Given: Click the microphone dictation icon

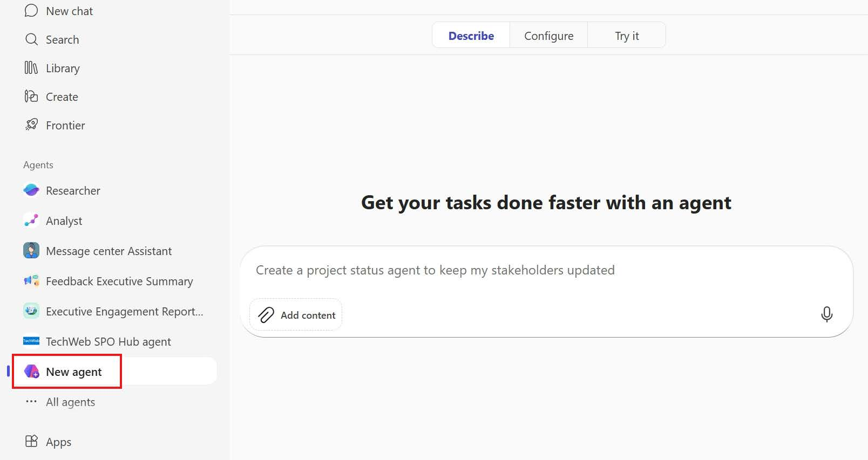Looking at the screenshot, I should click(x=826, y=314).
